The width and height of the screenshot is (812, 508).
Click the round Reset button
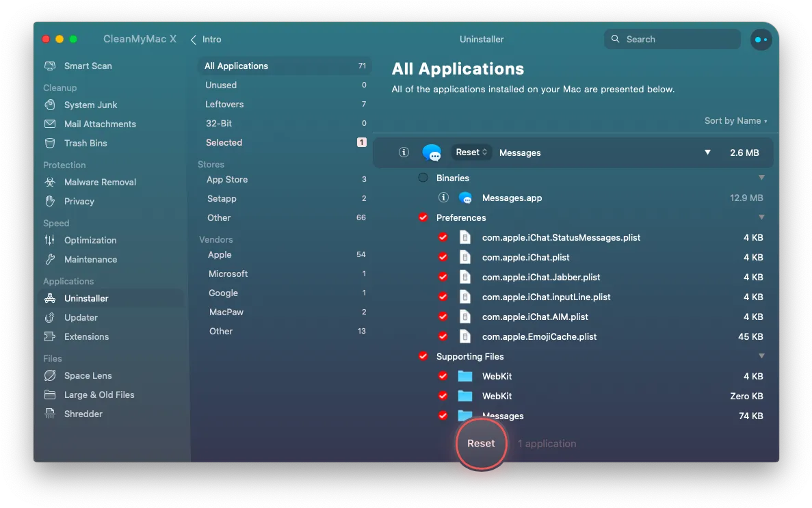(481, 444)
